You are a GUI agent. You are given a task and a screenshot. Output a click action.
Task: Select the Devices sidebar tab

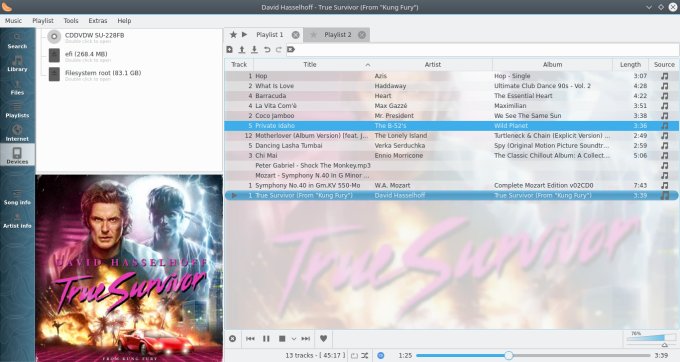click(x=17, y=155)
